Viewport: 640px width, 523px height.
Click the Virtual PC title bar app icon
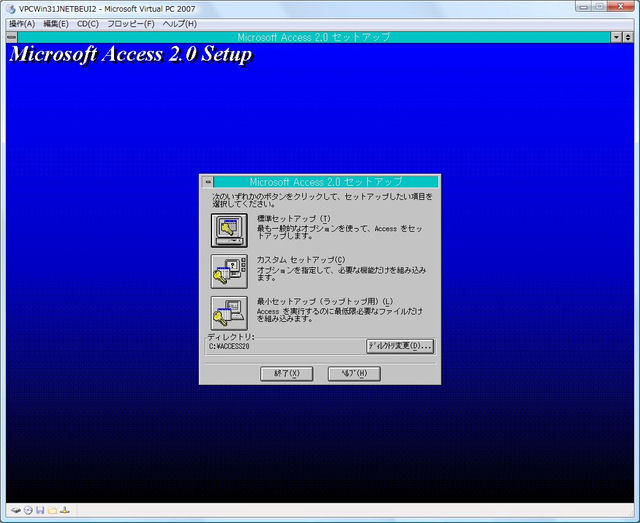(x=11, y=9)
